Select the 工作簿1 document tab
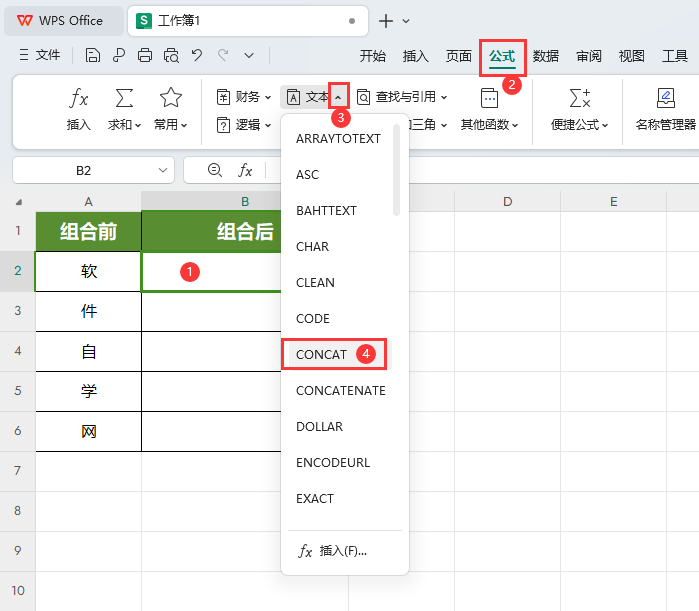Screen dimensions: 699x611 pyautogui.click(x=248, y=21)
